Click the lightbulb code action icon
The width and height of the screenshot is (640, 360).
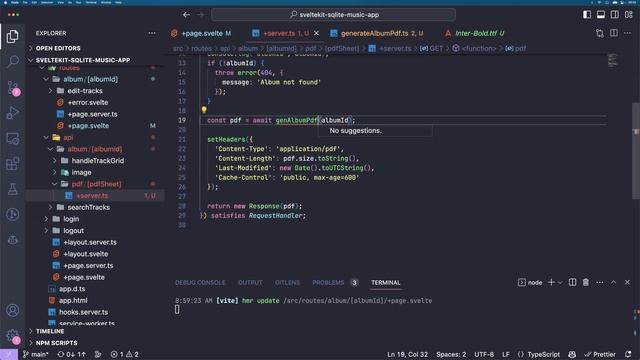coord(204,110)
